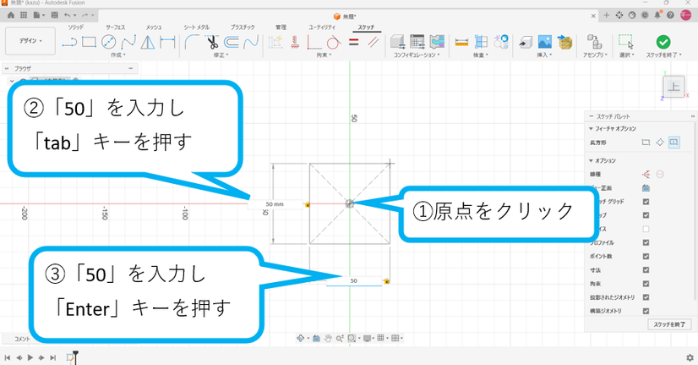698x365 pixels.
Task: Select the Fillet tool
Action: [x=192, y=42]
